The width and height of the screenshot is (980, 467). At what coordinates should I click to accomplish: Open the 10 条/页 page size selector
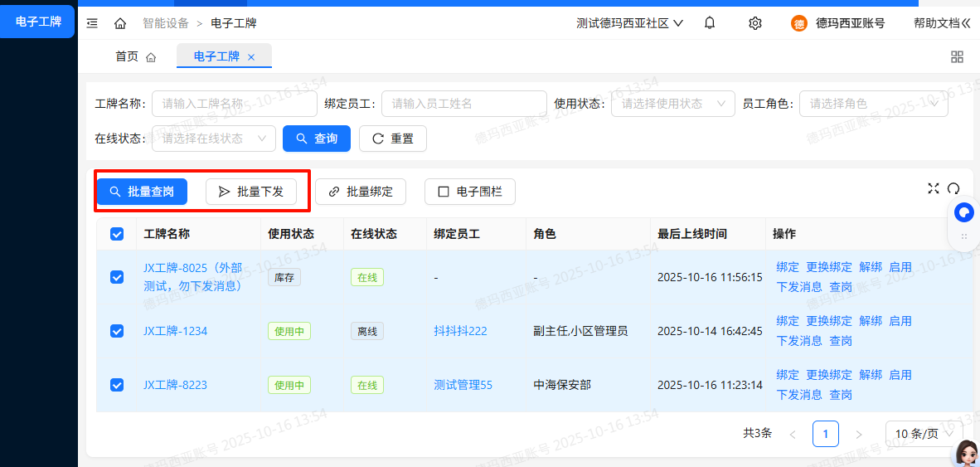point(924,434)
